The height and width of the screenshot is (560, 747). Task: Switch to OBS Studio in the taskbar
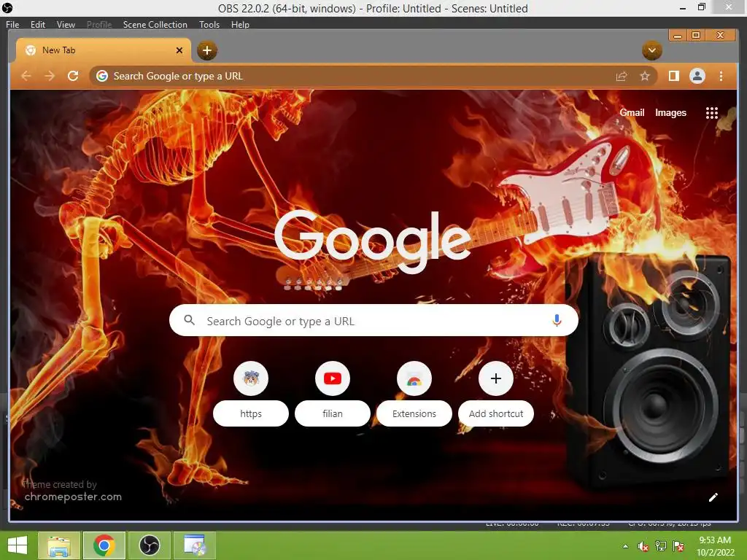(149, 545)
